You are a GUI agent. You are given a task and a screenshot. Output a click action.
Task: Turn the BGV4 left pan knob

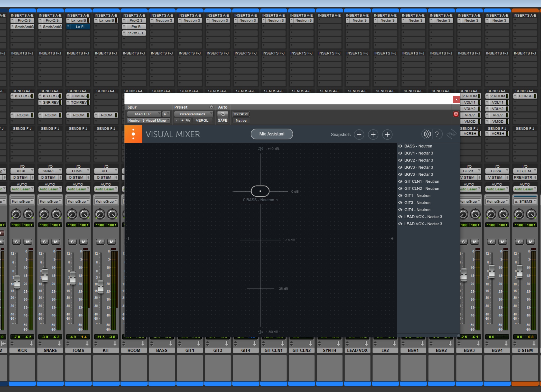point(491,214)
